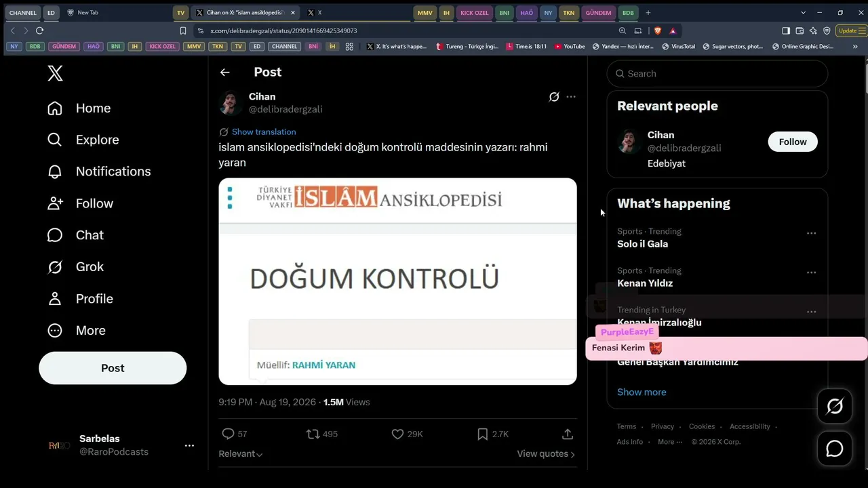Open the VirusTotal bookmark

point(678,47)
